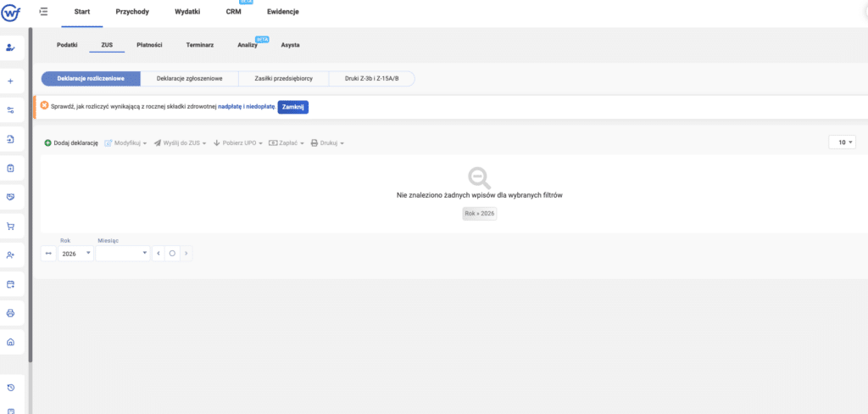Switch to the ZUS tab
Viewport: 868px width, 414px height.
pos(107,45)
